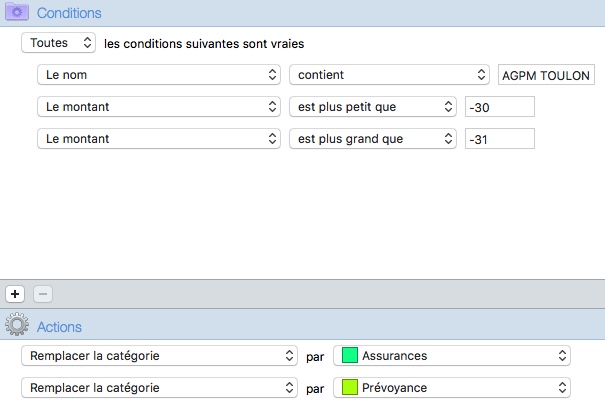Open the Toutes match-type dropdown
The height and width of the screenshot is (401, 605).
click(x=59, y=43)
